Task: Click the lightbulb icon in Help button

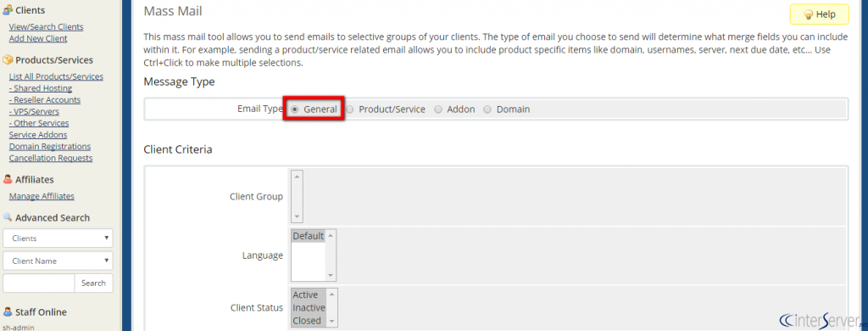Action: coord(808,15)
